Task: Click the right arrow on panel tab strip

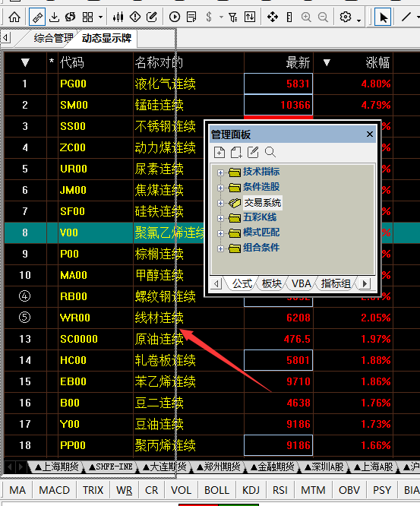Action: pyautogui.click(x=365, y=283)
